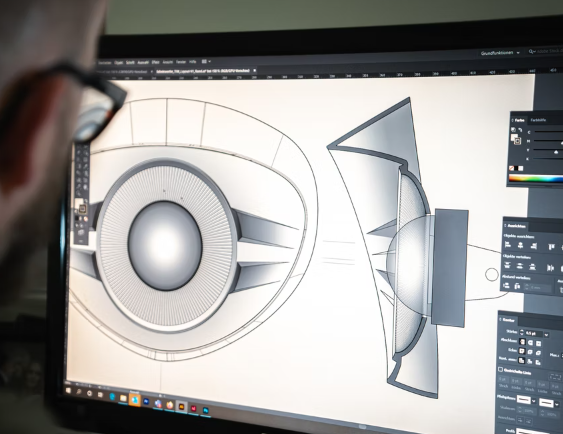Image resolution: width=563 pixels, height=434 pixels.
Task: Align objects to horizontal left
Action: [508, 245]
